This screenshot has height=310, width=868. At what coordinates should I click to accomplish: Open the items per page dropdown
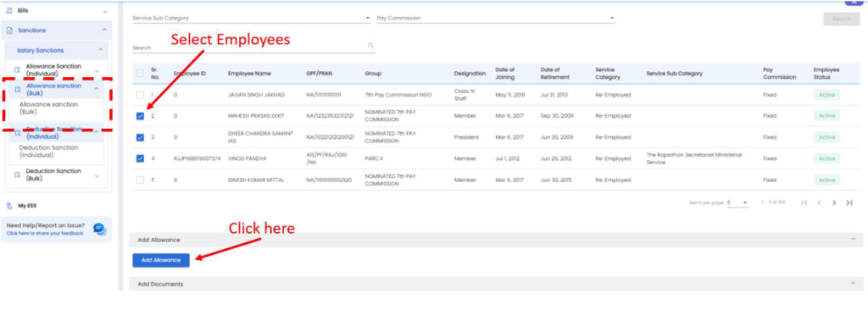tap(738, 202)
